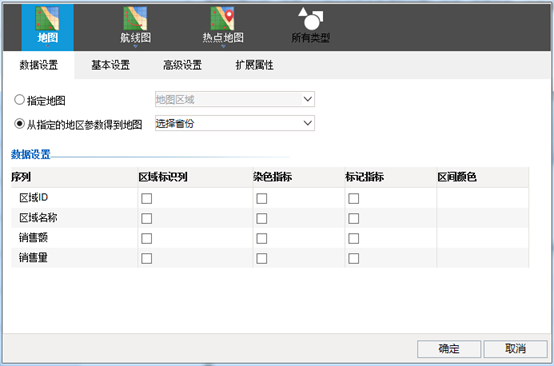Check 染色指标 for 区域名称 row
The width and height of the screenshot is (554, 366).
click(261, 218)
